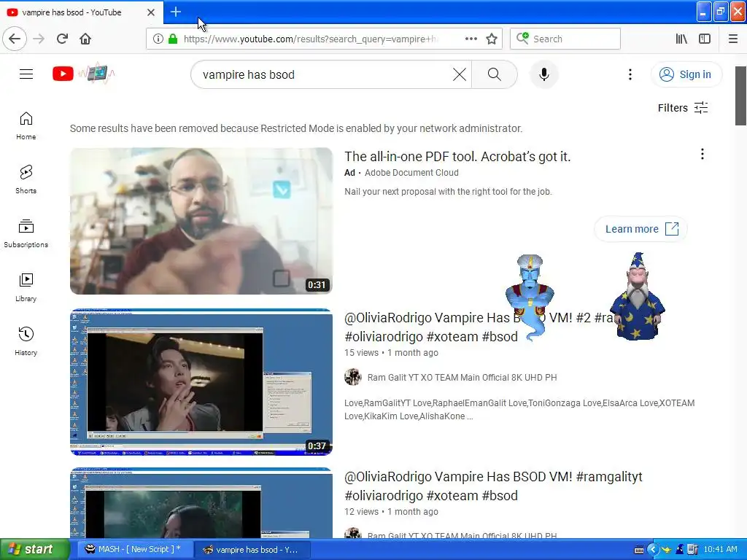
Task: Open 'The all-in-one PDF tool' ad title
Action: click(457, 156)
